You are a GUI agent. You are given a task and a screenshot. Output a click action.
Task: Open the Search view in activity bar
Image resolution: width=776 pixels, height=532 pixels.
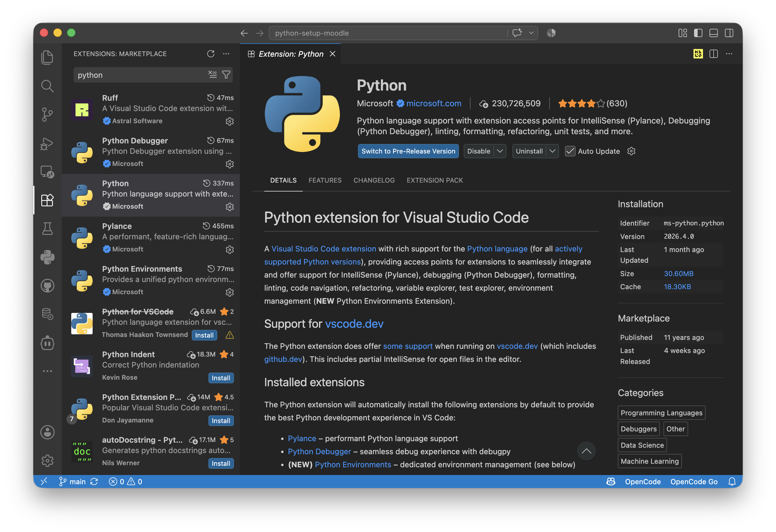(x=47, y=86)
